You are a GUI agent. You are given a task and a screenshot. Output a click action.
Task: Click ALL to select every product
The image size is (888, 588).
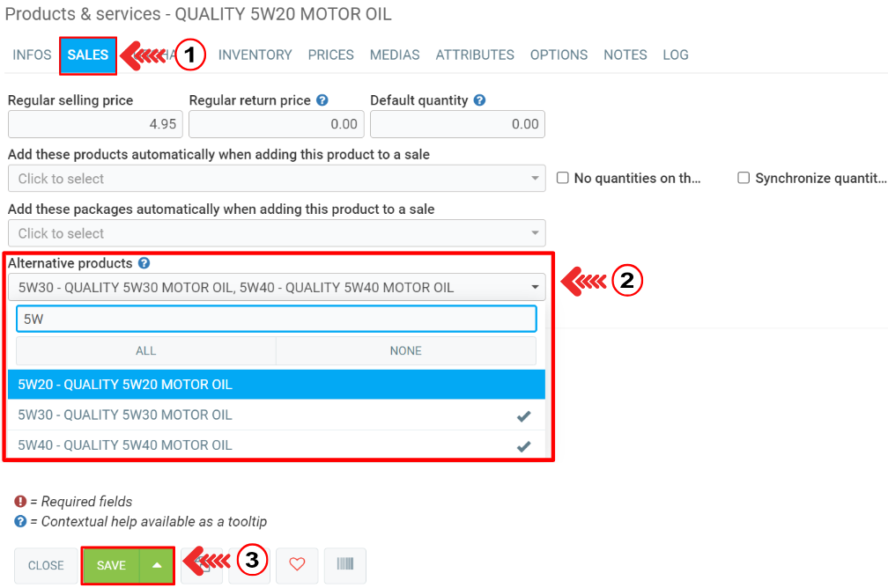pyautogui.click(x=146, y=350)
